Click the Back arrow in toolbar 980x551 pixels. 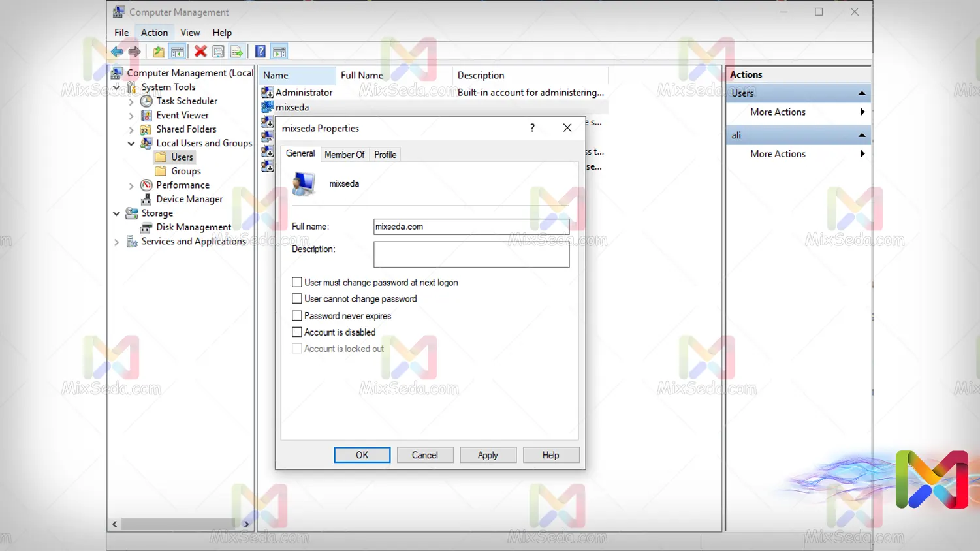click(x=117, y=52)
